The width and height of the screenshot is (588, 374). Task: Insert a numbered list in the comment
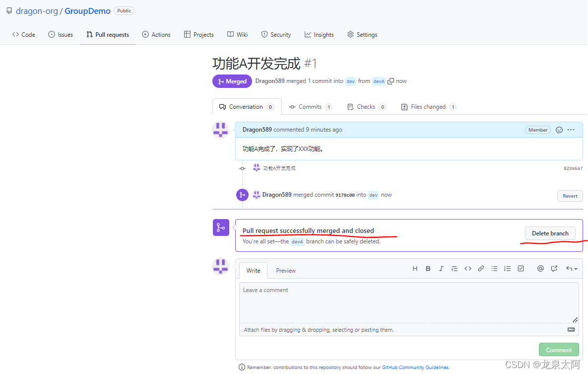click(508, 269)
